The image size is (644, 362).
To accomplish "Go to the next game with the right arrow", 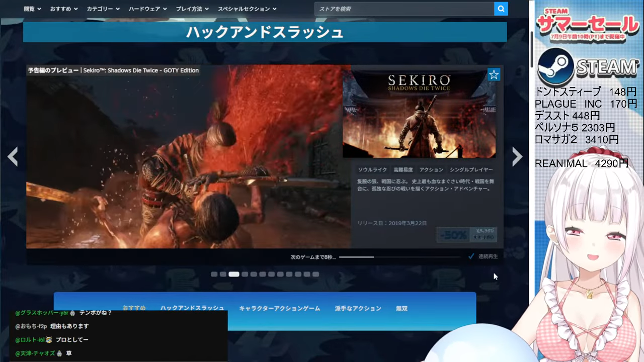I will (517, 157).
